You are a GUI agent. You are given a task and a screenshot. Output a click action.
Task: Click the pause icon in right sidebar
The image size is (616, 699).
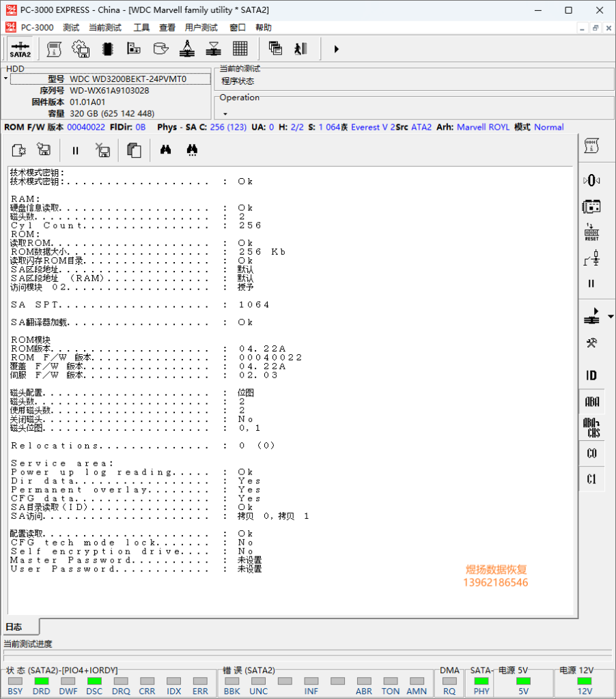591,283
